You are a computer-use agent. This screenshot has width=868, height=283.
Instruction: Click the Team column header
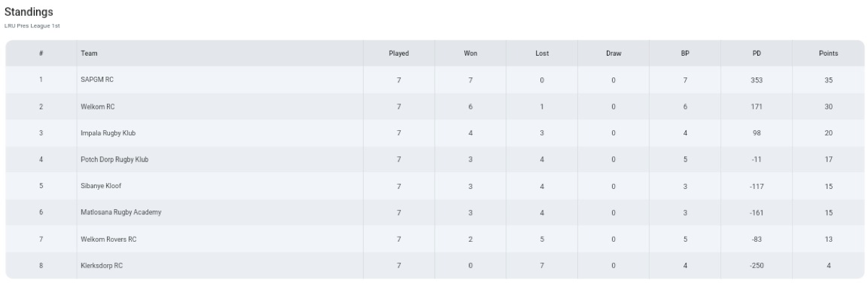click(x=90, y=54)
